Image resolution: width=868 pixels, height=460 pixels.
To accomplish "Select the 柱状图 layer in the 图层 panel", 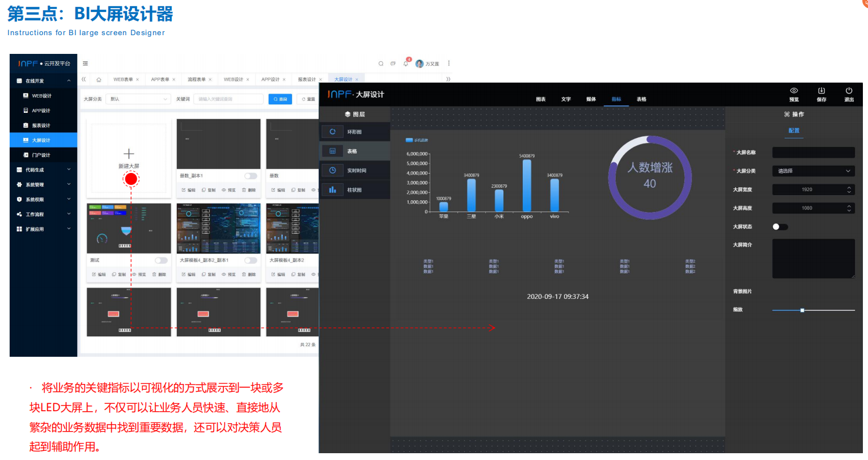I will pos(355,189).
